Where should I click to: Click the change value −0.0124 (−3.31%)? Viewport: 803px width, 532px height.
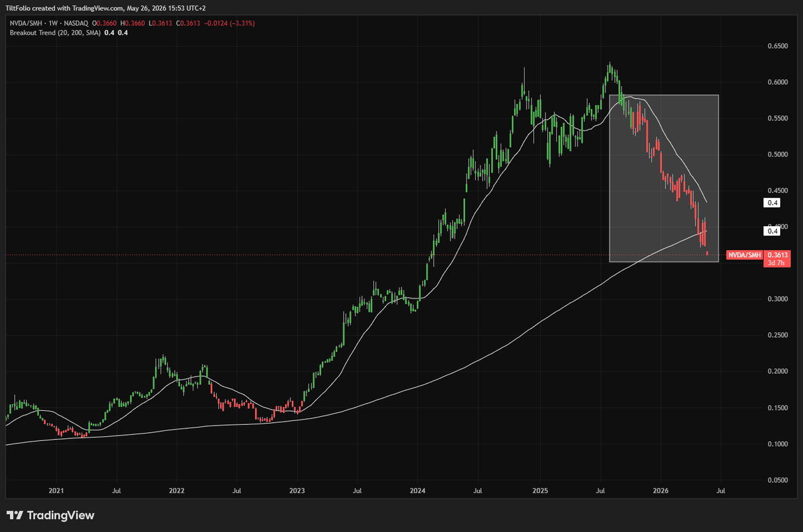click(228, 23)
